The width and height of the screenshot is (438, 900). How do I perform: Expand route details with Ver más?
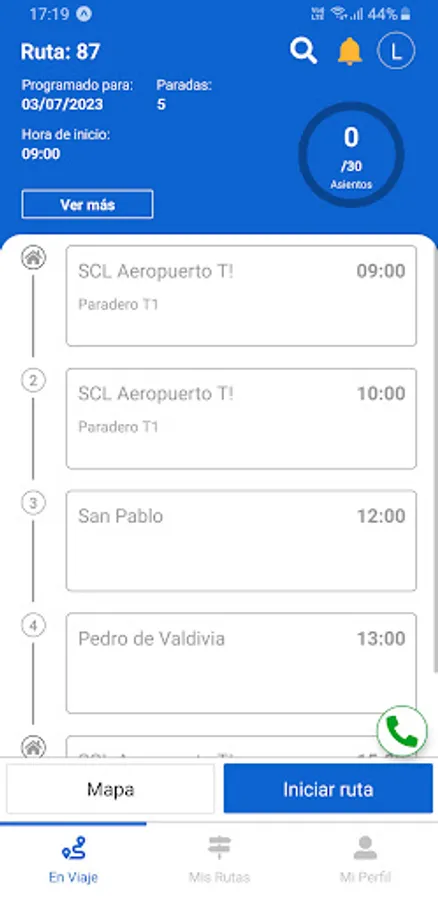[x=87, y=204]
